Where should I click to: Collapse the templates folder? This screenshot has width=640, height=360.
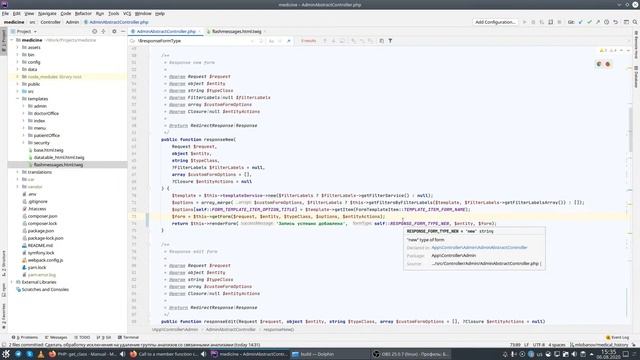pos(18,99)
